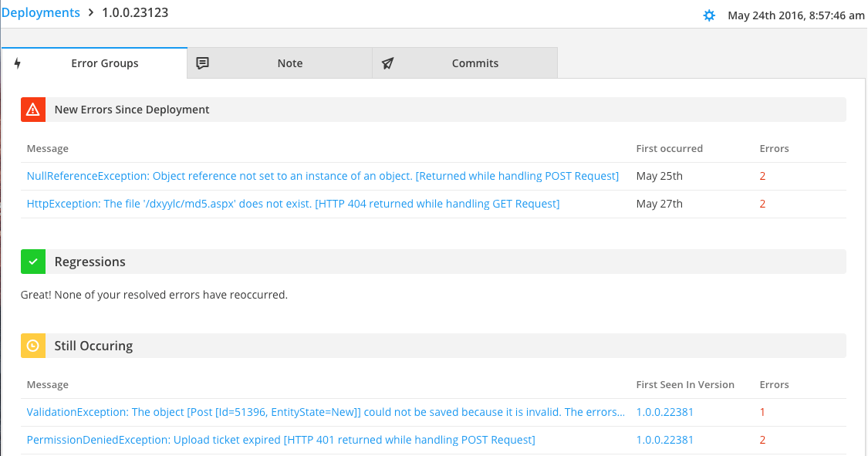Click the lightning bolt icon on Error Groups tab

18,62
